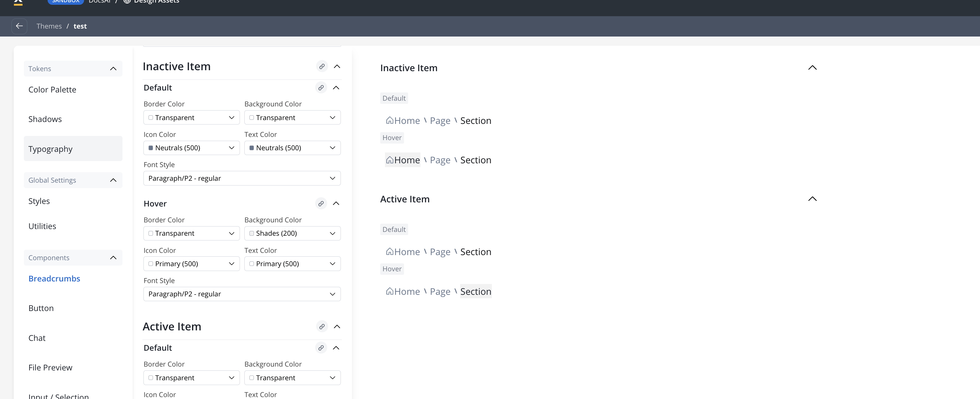Open Hover Icon Color Primary (500) dropdown
980x399 pixels.
coord(191,264)
